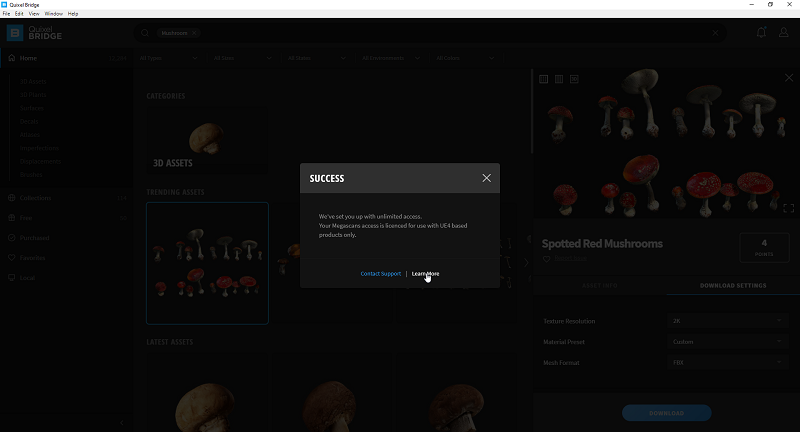800x432 pixels.
Task: Minimize the Quixel Bridge window
Action: pyautogui.click(x=751, y=5)
